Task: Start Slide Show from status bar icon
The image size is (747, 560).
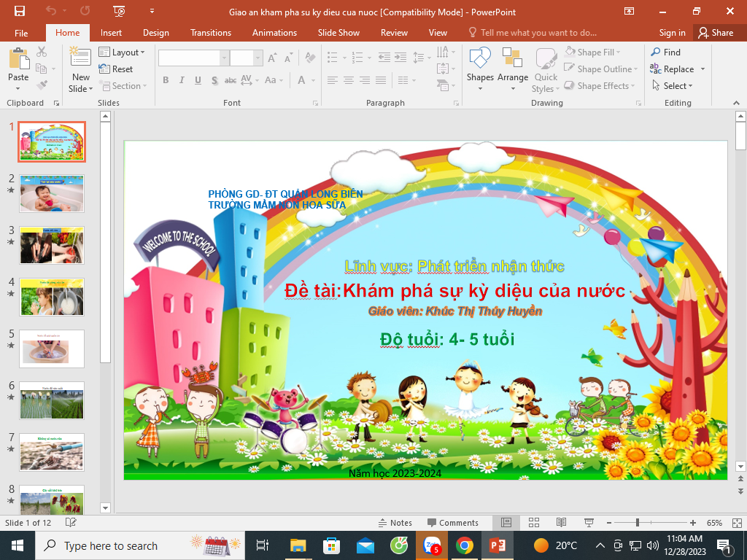Action: tap(588, 523)
